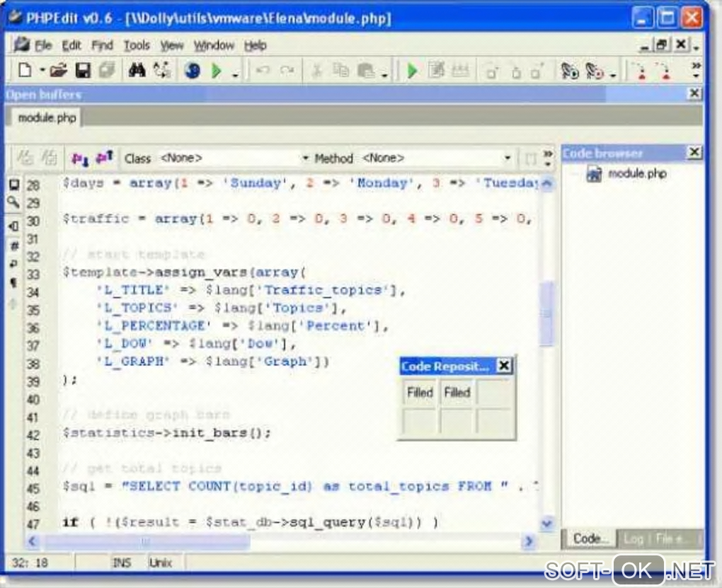Image resolution: width=722 pixels, height=588 pixels.
Task: Open the Find menu
Action: (x=102, y=45)
